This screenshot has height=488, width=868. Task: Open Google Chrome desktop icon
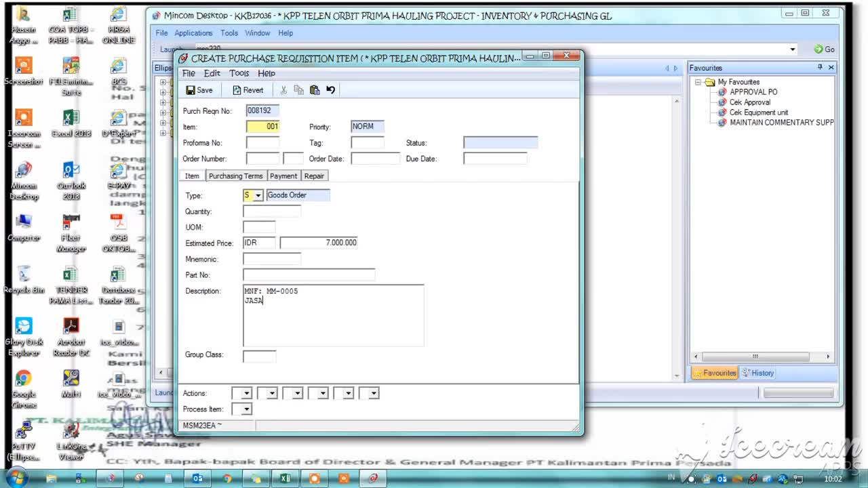click(x=24, y=390)
